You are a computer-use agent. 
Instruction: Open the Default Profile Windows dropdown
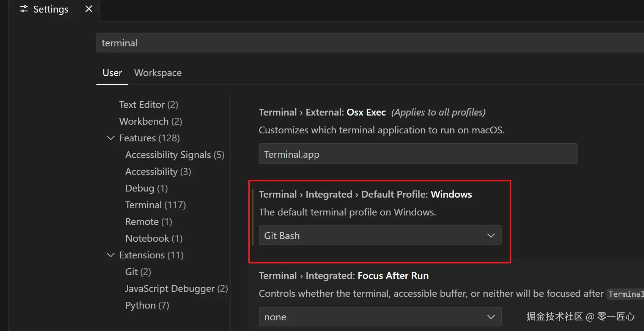tap(380, 236)
